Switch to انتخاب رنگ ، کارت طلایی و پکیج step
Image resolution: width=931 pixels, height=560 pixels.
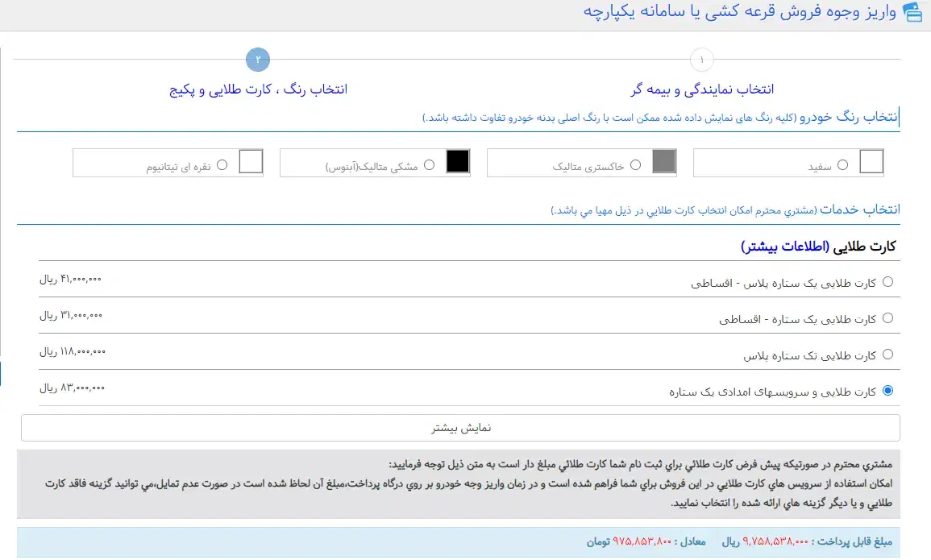(257, 89)
